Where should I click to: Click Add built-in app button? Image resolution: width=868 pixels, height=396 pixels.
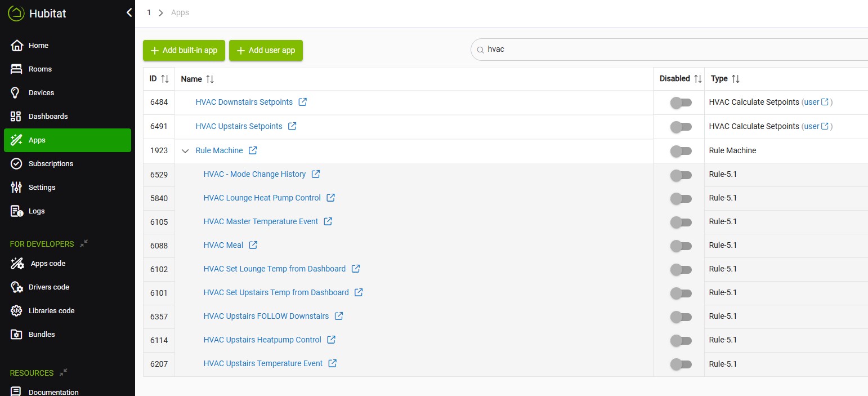(x=184, y=50)
